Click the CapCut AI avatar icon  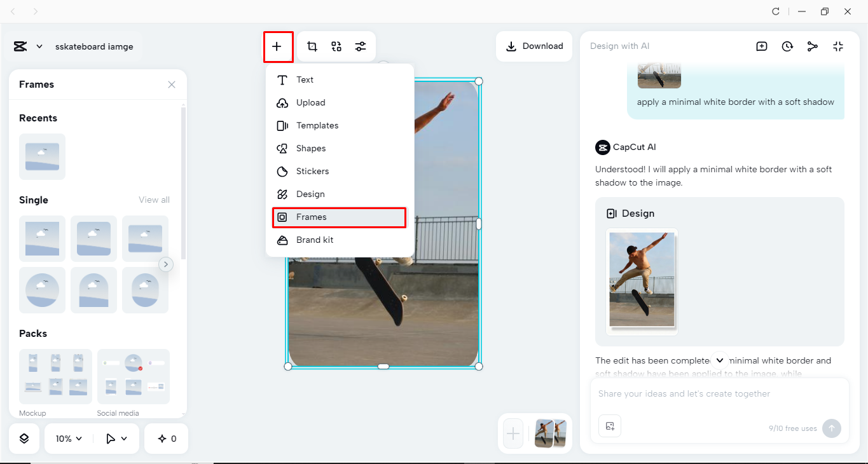[x=602, y=147]
